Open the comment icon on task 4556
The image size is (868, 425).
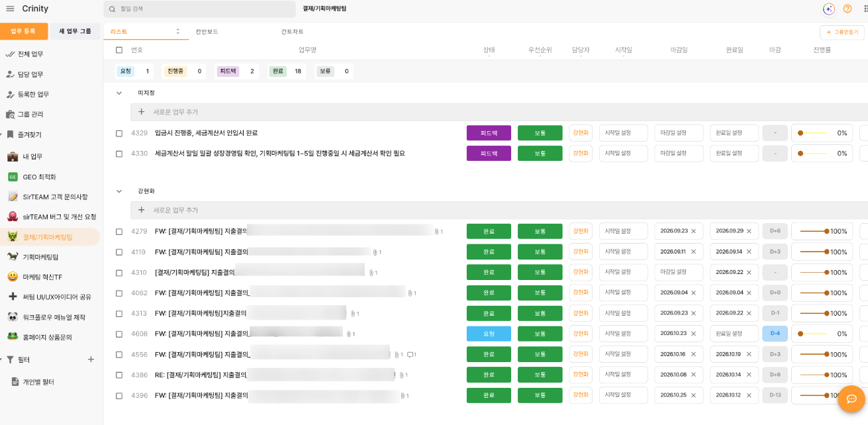pyautogui.click(x=410, y=354)
